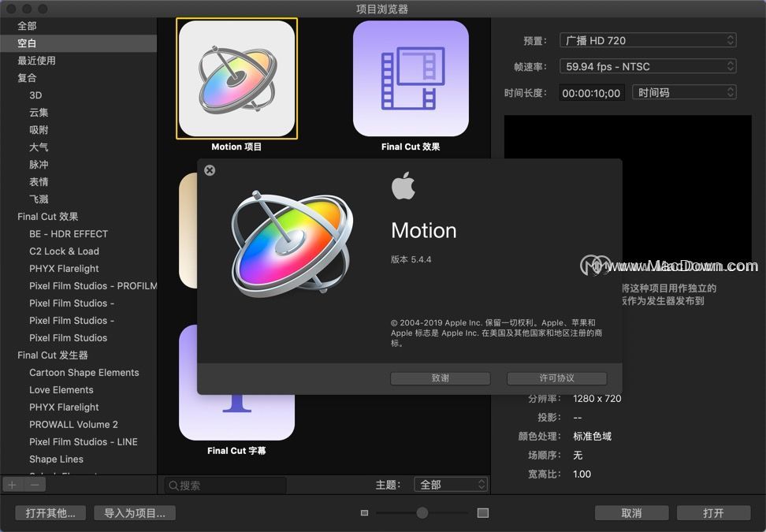Screen dimensions: 766x532
Task: Click the 取消 cancel button
Action: 632,513
